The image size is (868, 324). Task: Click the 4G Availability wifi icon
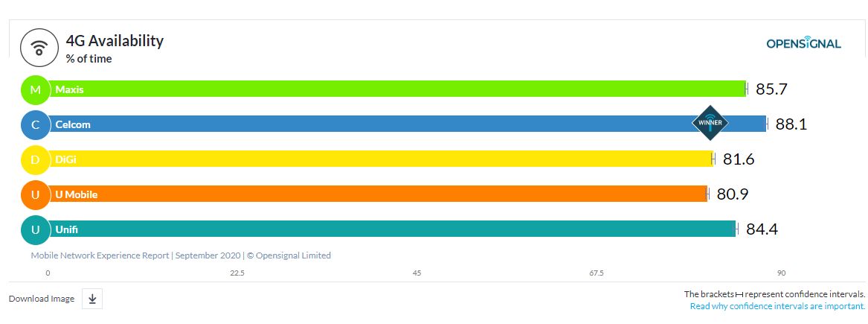coord(39,48)
